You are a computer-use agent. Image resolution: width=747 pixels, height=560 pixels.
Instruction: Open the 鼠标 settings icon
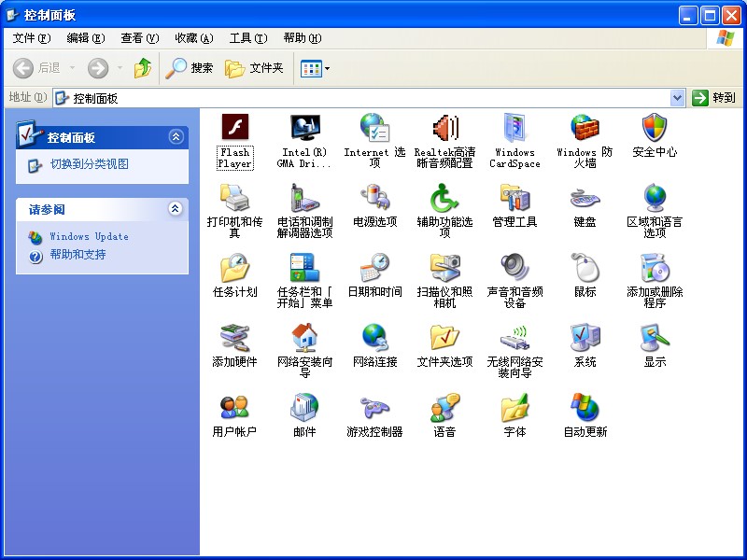(x=585, y=269)
